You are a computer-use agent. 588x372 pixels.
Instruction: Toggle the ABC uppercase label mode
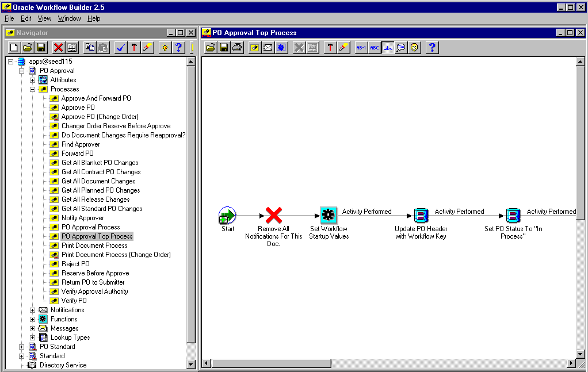(374, 48)
